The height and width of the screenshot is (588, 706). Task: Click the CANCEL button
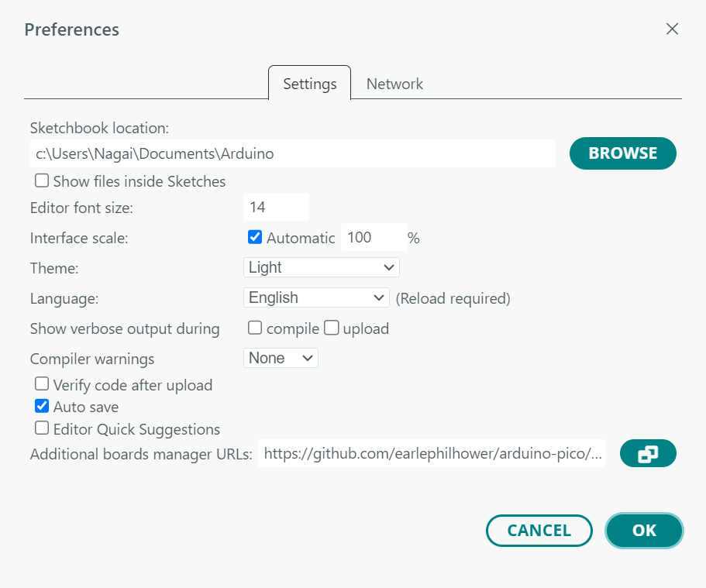539,531
